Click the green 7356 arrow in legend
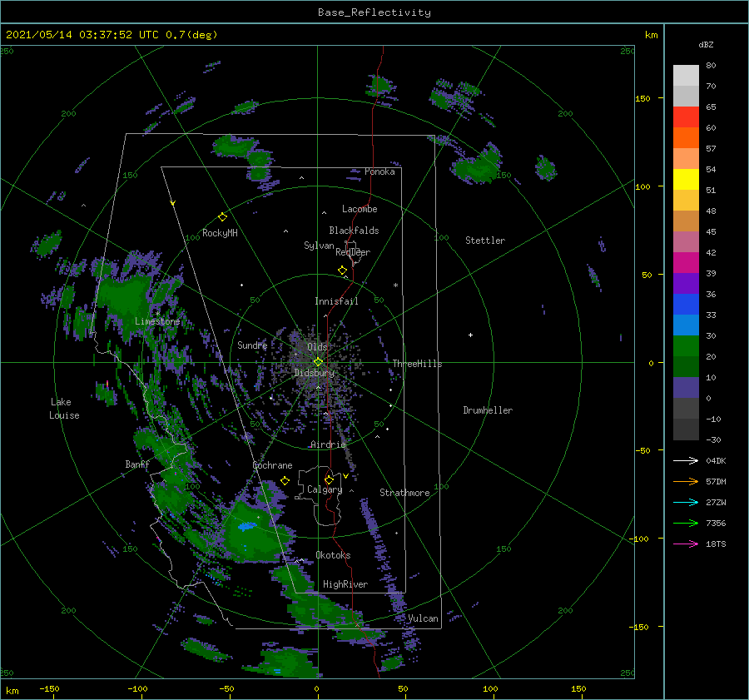 [x=686, y=524]
